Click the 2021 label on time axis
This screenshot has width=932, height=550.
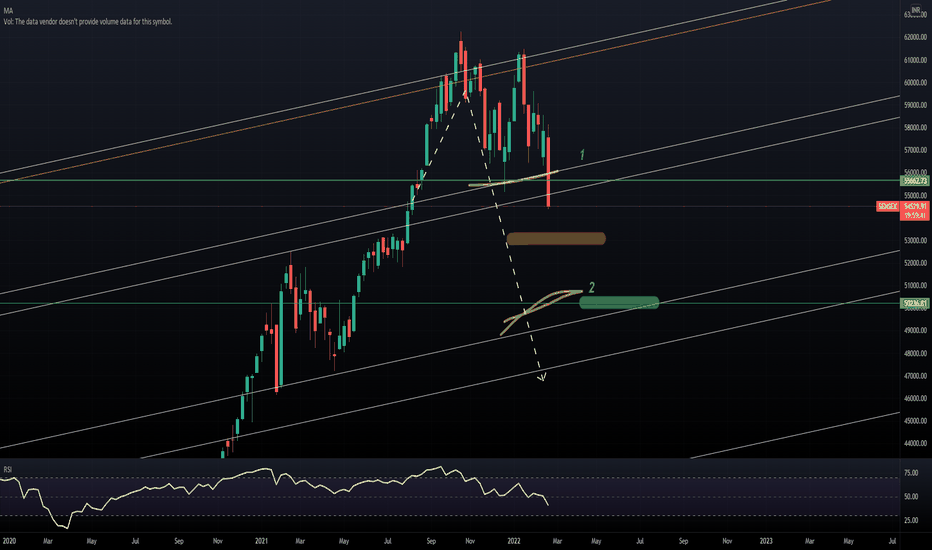[262, 541]
